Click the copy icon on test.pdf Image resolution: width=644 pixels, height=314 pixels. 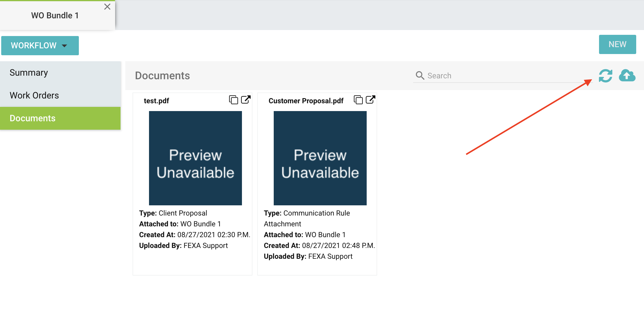(233, 100)
